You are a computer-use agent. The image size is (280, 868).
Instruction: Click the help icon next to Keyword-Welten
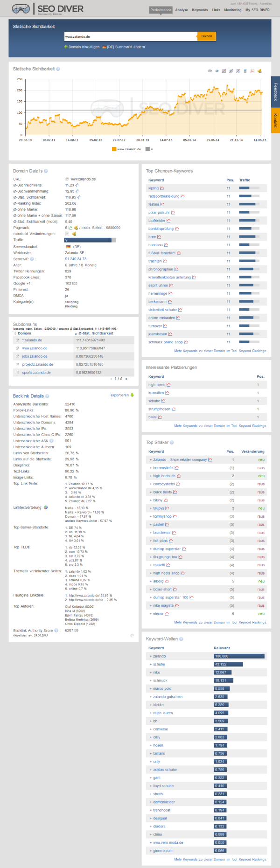tap(181, 639)
